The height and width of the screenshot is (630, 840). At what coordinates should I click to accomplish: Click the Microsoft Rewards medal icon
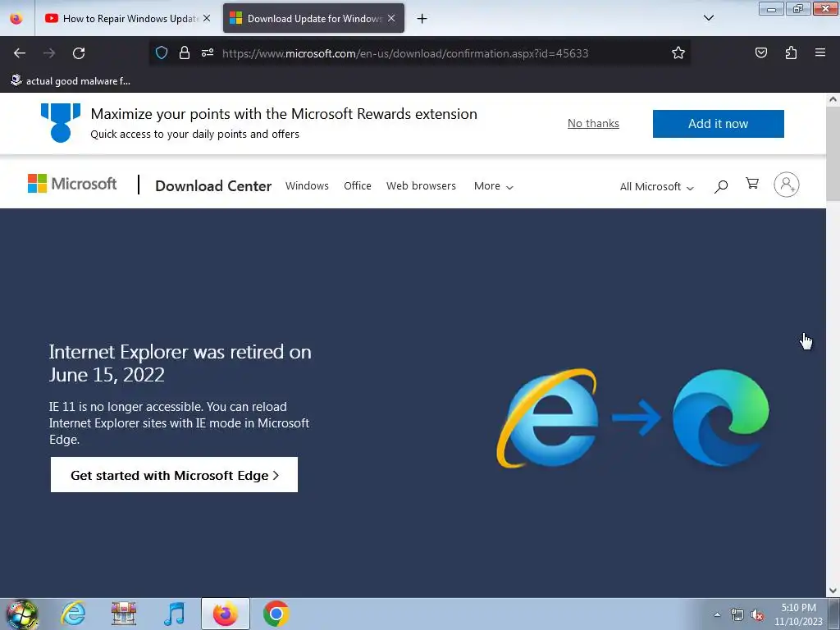click(61, 123)
